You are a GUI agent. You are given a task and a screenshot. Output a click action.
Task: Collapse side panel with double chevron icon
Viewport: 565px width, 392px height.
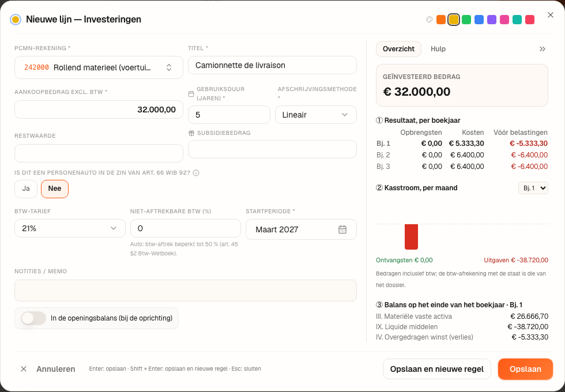click(543, 49)
